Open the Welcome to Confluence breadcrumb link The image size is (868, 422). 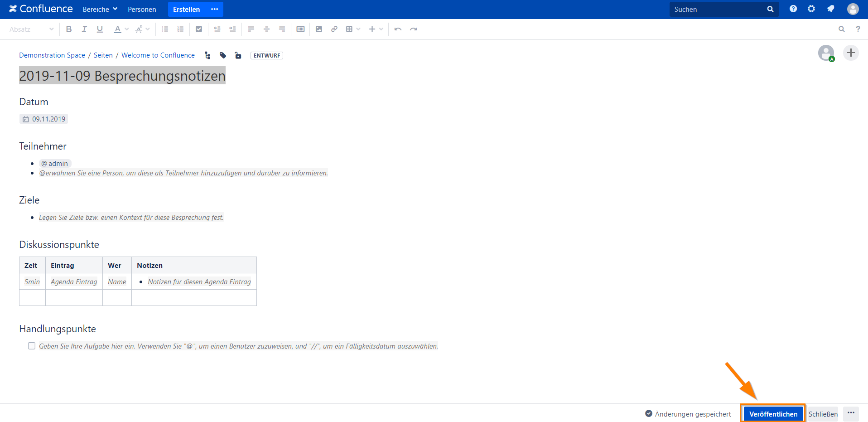[x=158, y=55]
